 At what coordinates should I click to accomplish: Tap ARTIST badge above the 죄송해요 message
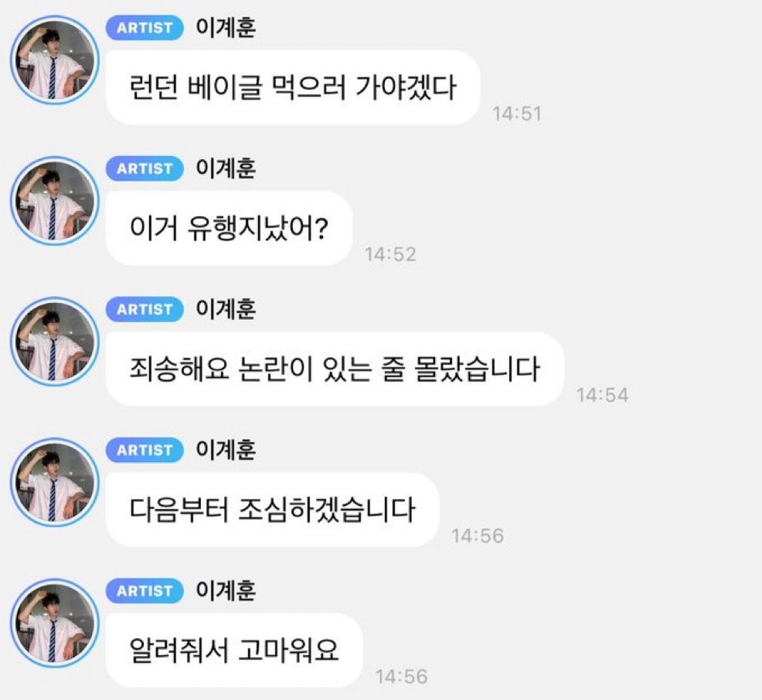pos(145,309)
